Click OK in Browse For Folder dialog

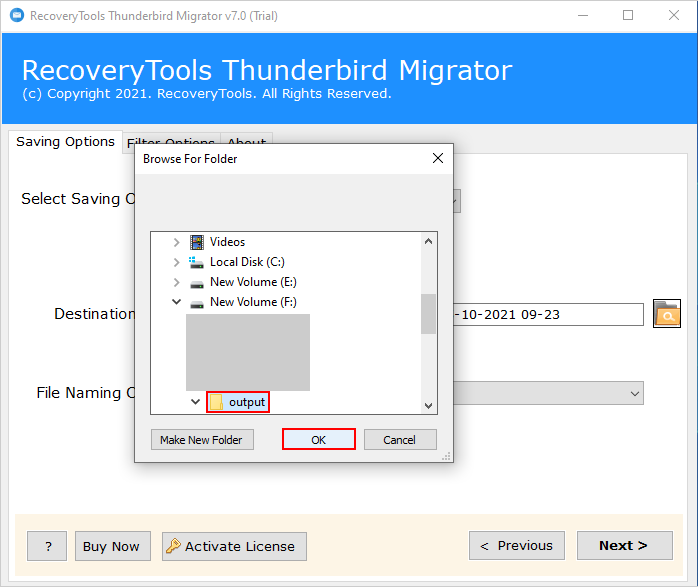pyautogui.click(x=319, y=439)
